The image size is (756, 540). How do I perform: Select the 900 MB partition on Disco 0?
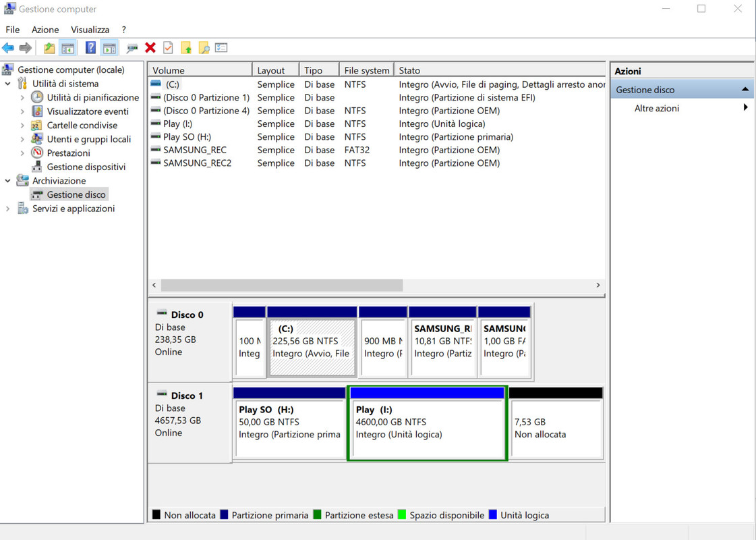[x=383, y=342]
